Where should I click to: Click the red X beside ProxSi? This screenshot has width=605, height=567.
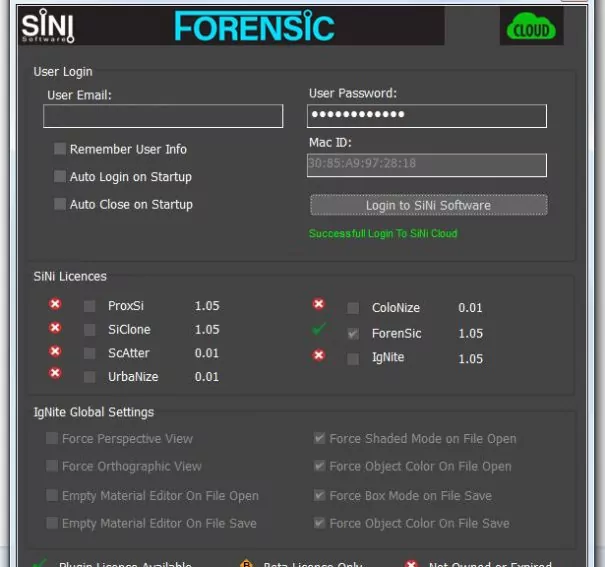click(55, 304)
